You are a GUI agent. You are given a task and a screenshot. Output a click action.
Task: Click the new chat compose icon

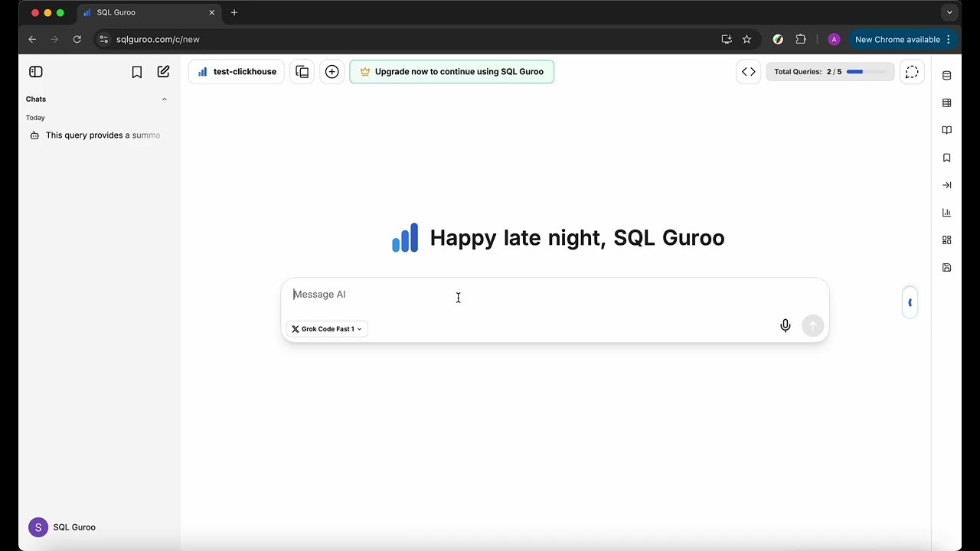tap(163, 71)
